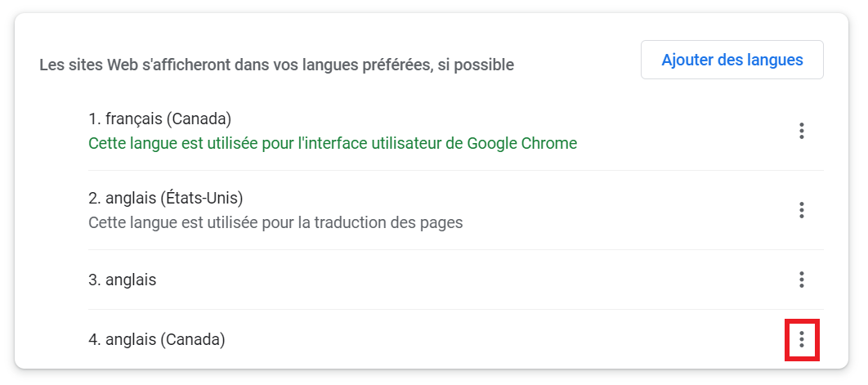Screen dimensions: 868x385
Task: Click the Ajouter des langues button
Action: [732, 60]
